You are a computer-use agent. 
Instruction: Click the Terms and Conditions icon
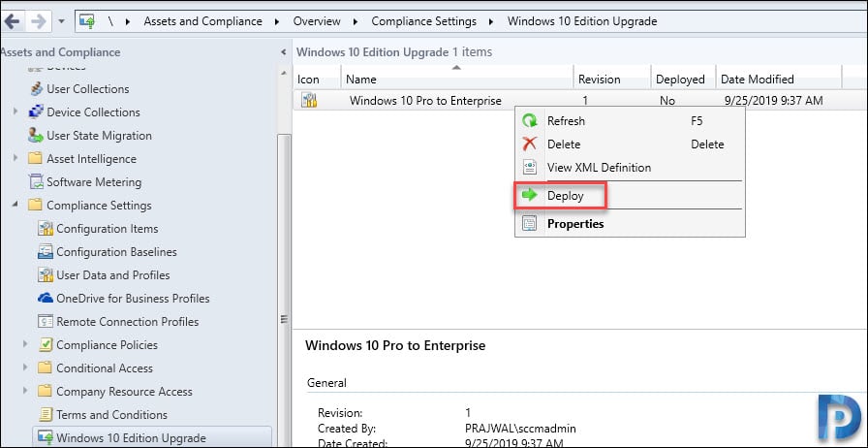pyautogui.click(x=45, y=415)
